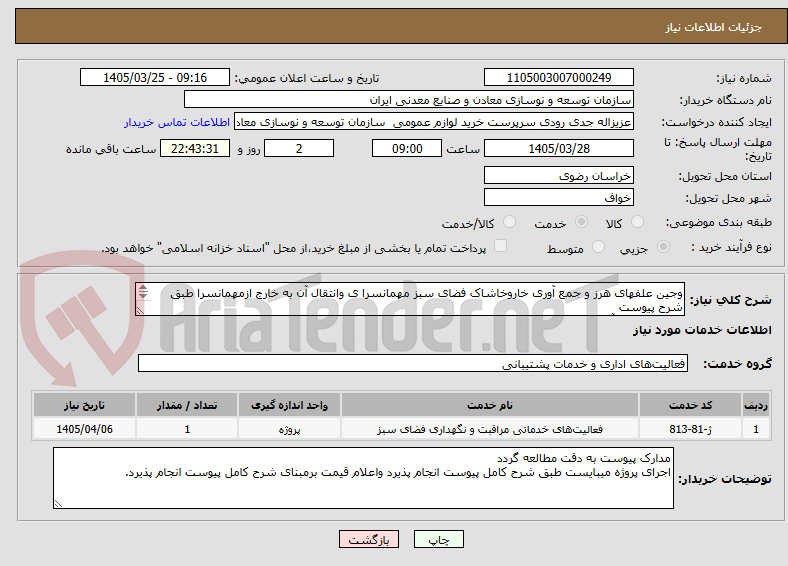Click the تعداد / مقدار column header
This screenshot has width=788, height=566.
[187, 405]
